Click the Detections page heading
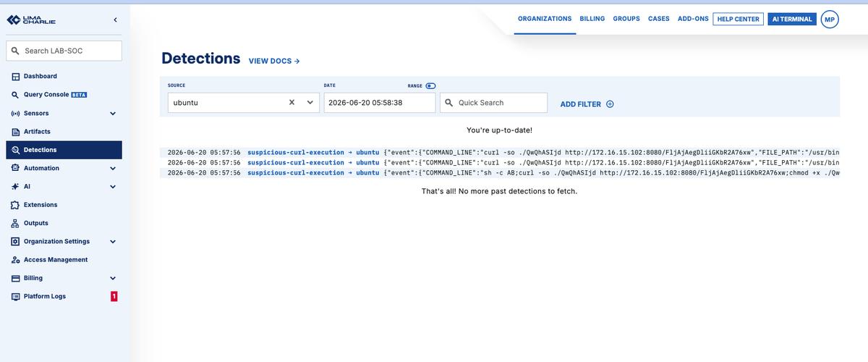Viewport: 868px width, 362px height. pyautogui.click(x=201, y=59)
